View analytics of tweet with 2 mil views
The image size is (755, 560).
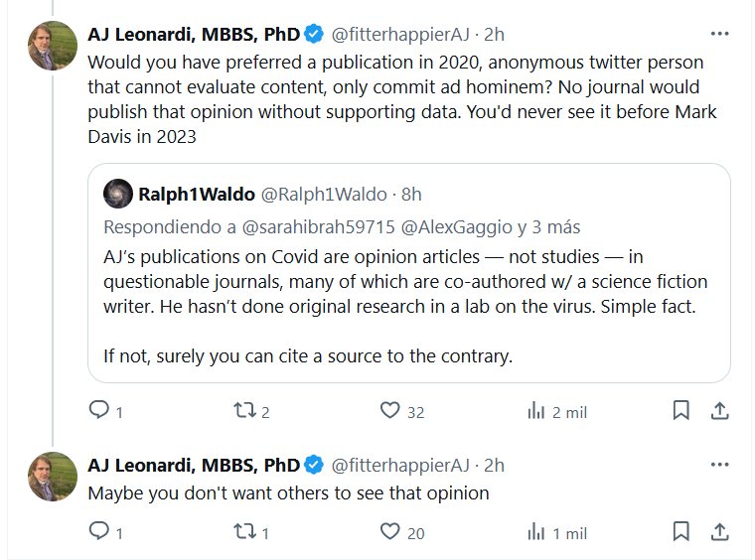[x=534, y=410]
